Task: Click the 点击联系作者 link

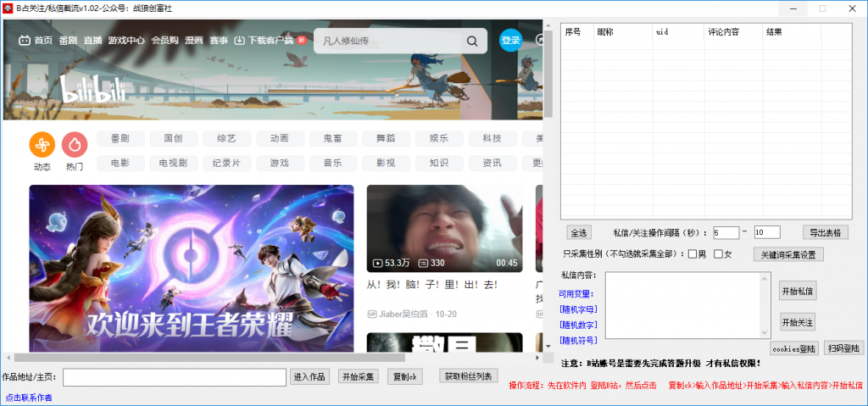Action: [29, 398]
